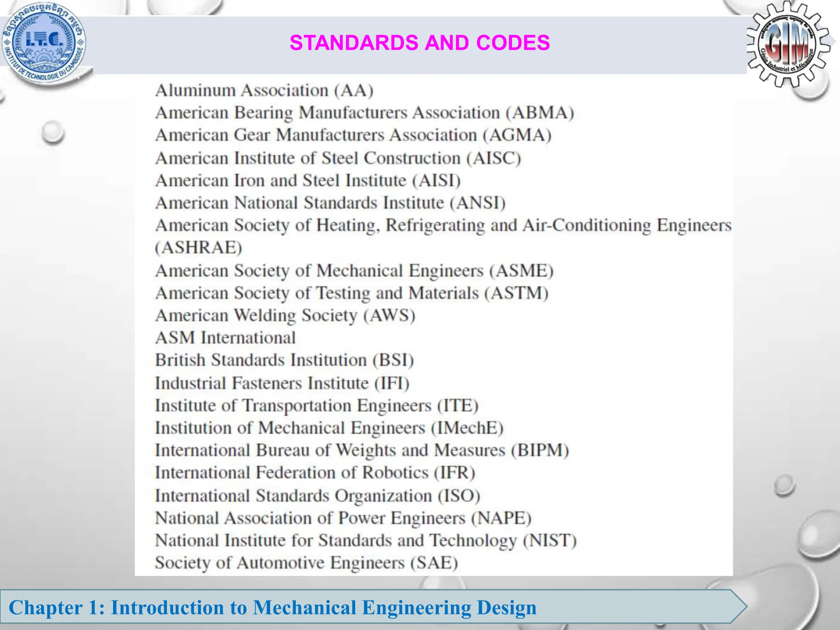Select International Federation of Robotics (IFR)

(315, 473)
